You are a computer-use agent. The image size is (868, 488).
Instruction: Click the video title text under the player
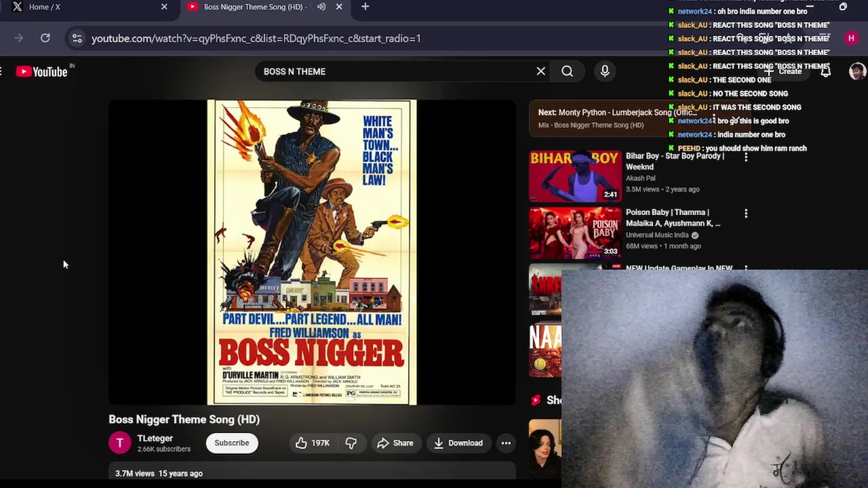tap(184, 420)
